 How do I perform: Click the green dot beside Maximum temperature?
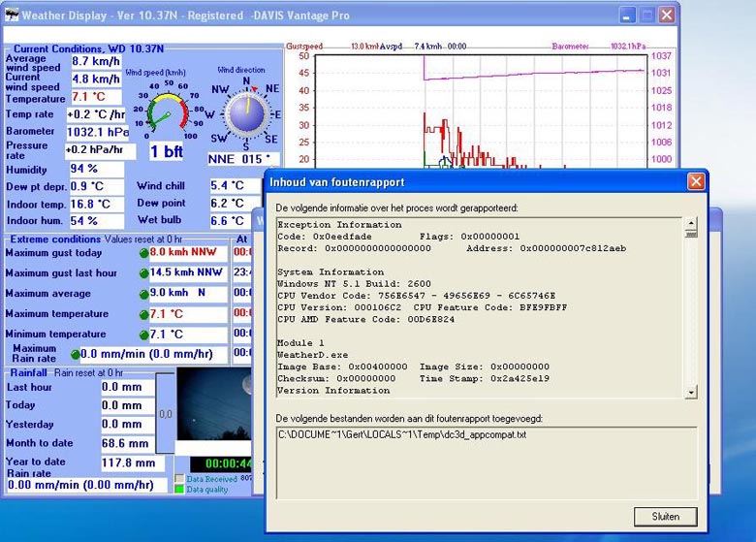143,315
